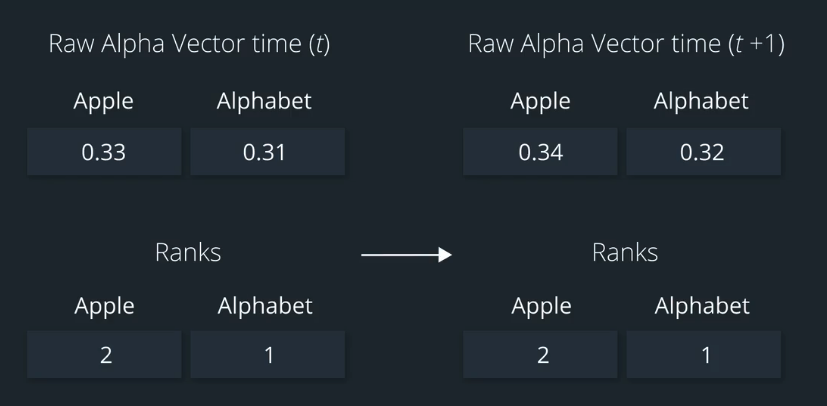
Task: Click the Alphabet label above 0.32
Action: point(701,101)
